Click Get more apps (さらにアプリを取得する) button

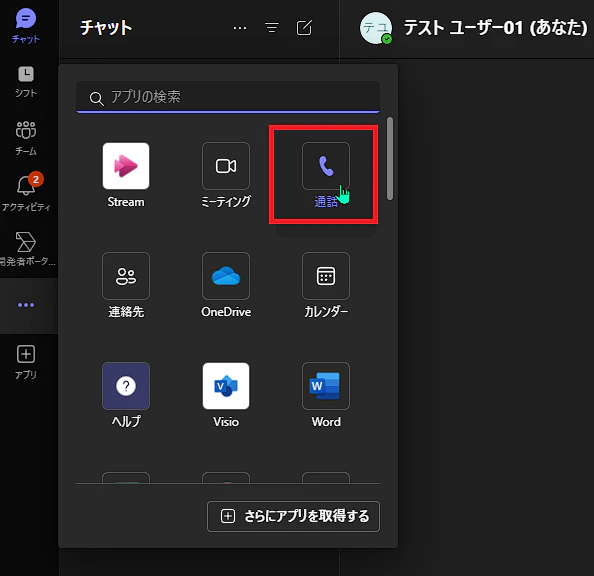pyautogui.click(x=293, y=517)
